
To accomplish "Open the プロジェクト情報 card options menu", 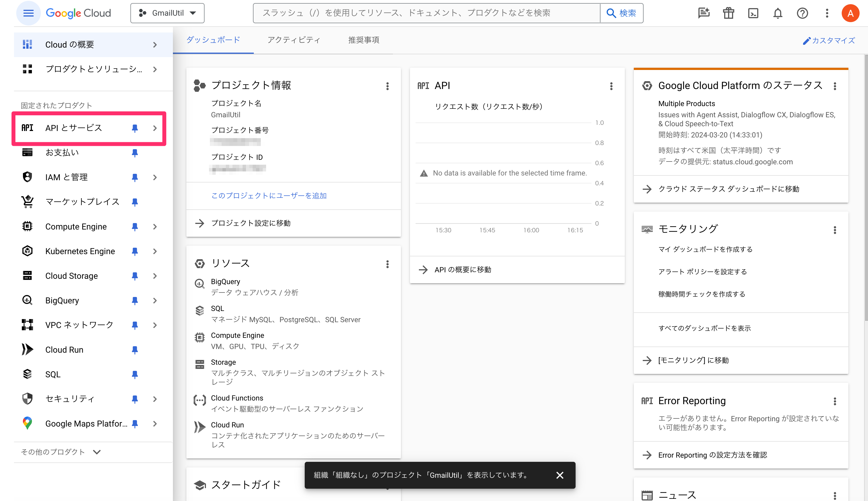I will tap(387, 86).
